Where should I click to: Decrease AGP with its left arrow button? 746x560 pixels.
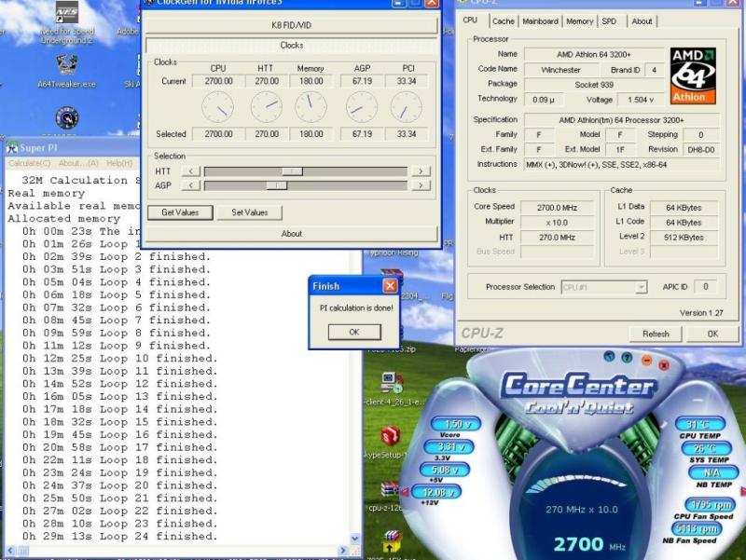point(191,185)
